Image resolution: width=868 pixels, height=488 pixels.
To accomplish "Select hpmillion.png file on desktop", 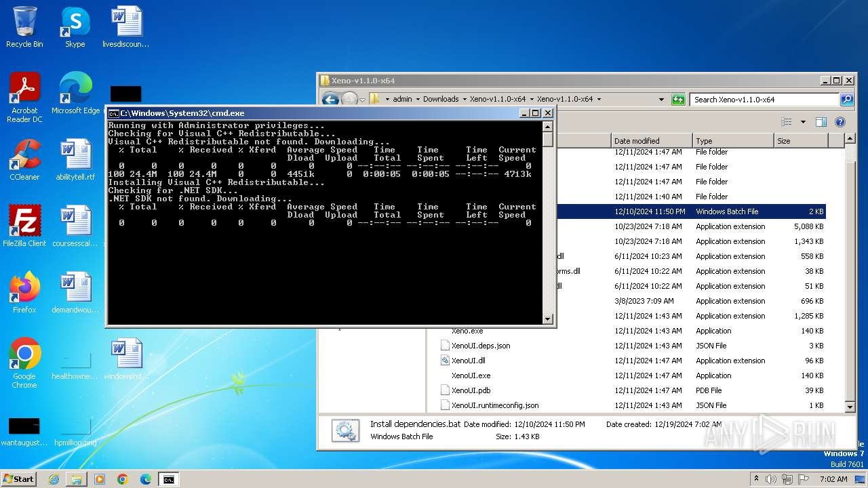I will coord(75,430).
